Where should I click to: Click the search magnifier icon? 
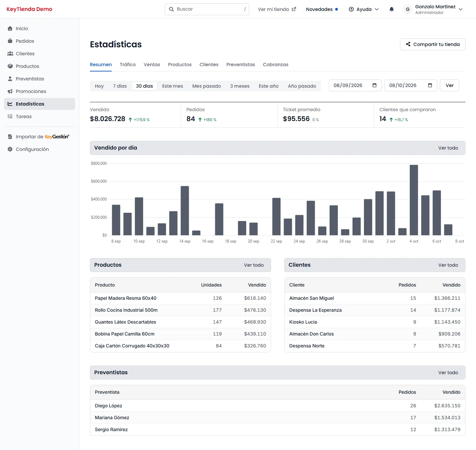(x=171, y=9)
